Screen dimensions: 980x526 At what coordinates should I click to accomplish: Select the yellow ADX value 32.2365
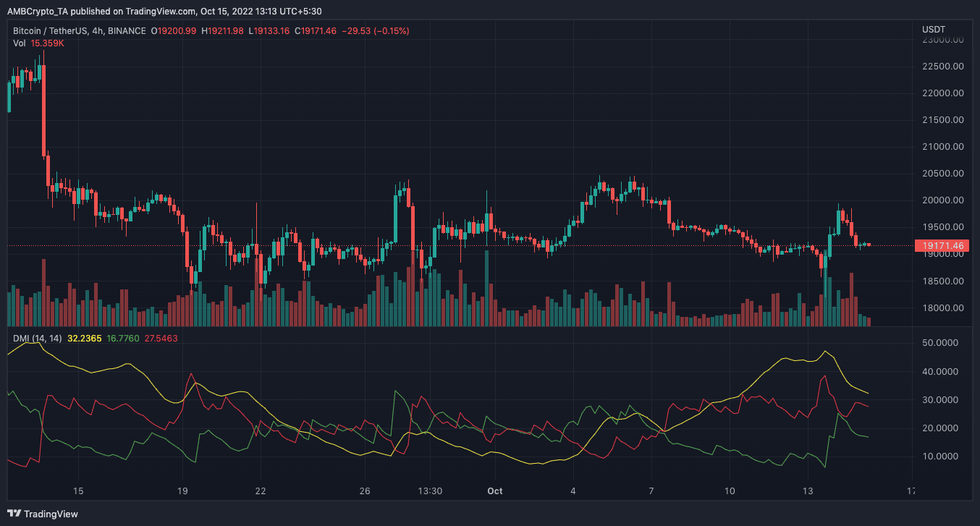pyautogui.click(x=83, y=336)
